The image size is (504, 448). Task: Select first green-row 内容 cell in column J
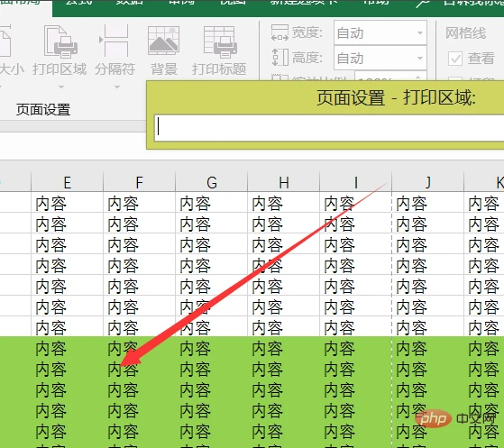[428, 348]
